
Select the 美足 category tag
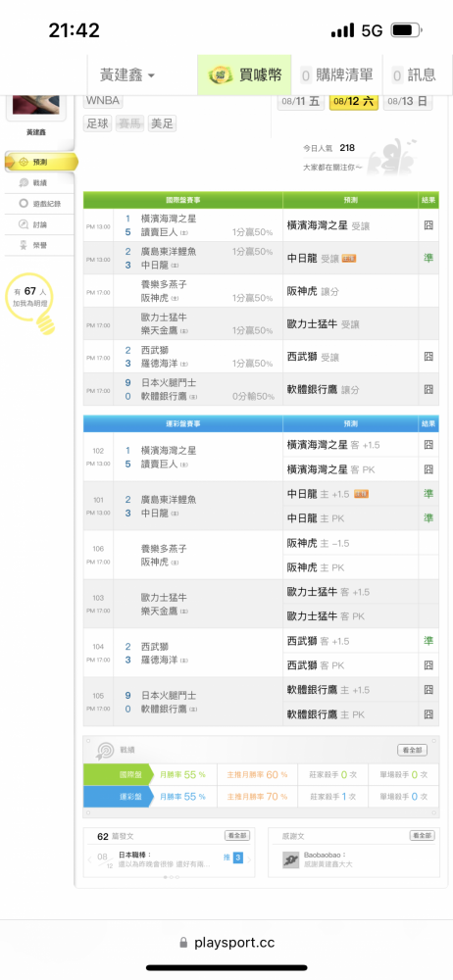162,123
